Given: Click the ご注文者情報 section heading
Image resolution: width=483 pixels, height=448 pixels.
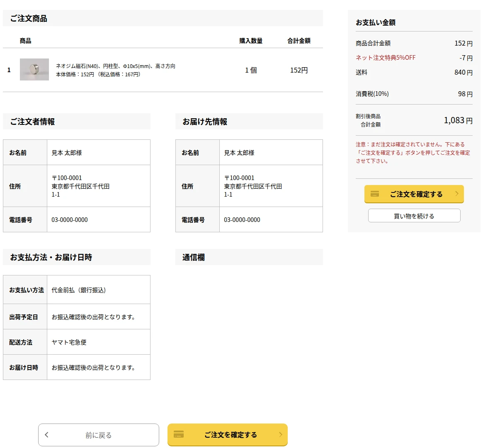Looking at the screenshot, I should point(32,122).
